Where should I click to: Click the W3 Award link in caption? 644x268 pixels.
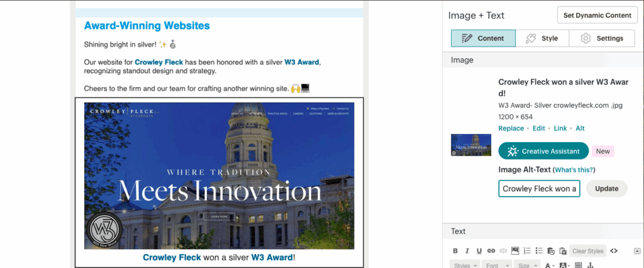point(272,257)
